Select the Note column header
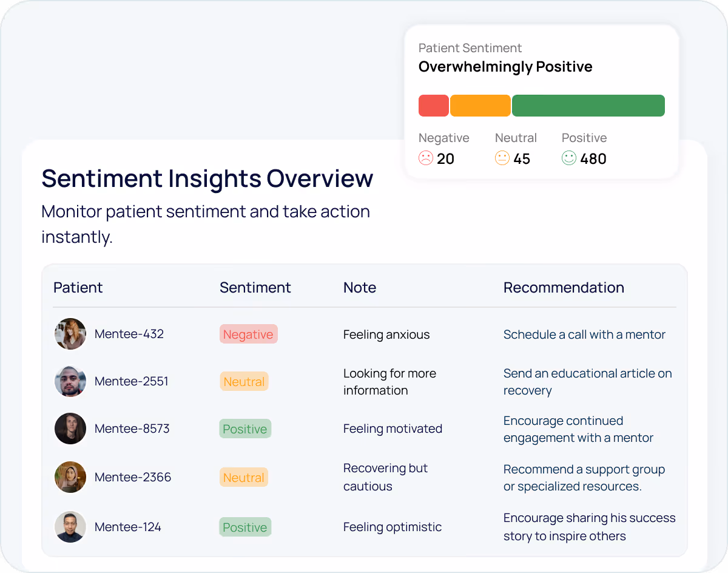Image resolution: width=728 pixels, height=573 pixels. 359,287
